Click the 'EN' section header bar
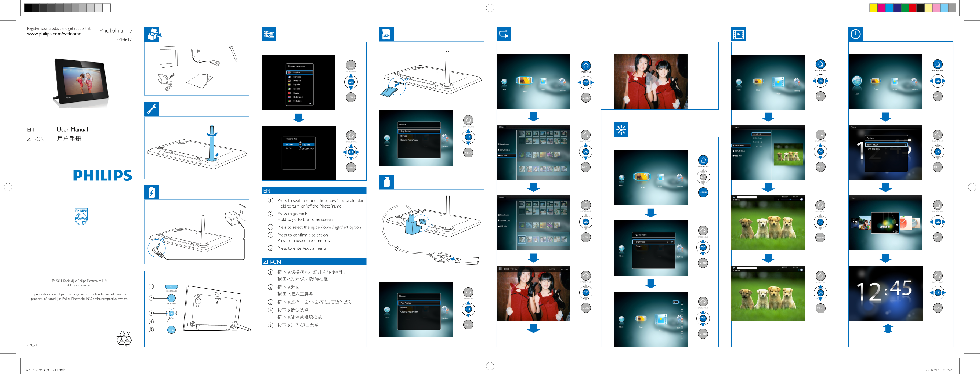 coord(314,191)
